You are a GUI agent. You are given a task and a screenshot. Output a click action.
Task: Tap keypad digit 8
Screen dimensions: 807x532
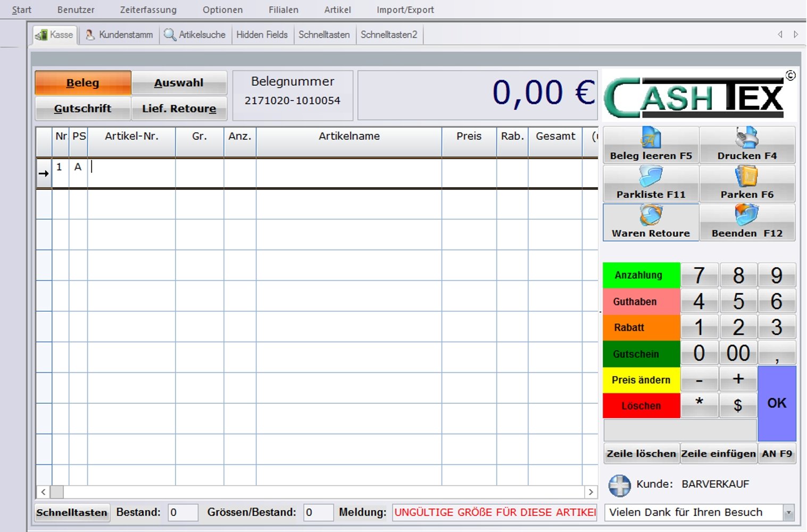(x=738, y=275)
